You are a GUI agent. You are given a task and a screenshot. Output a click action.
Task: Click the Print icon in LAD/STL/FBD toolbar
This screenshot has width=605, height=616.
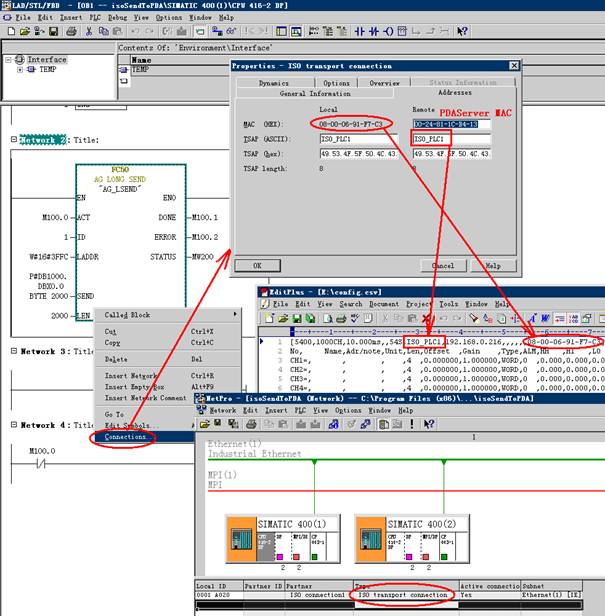70,31
